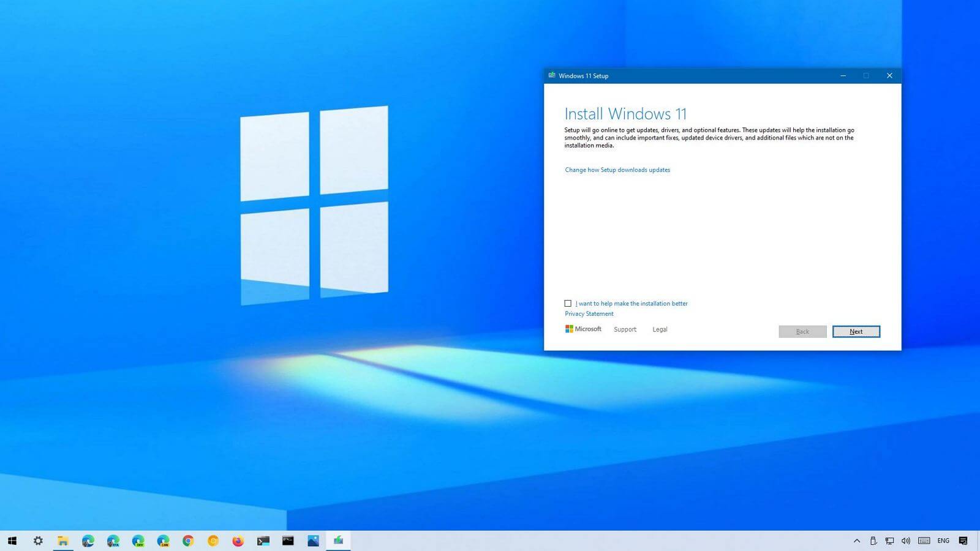This screenshot has width=980, height=551.
Task: Click the Legal link in Setup
Action: click(x=660, y=329)
